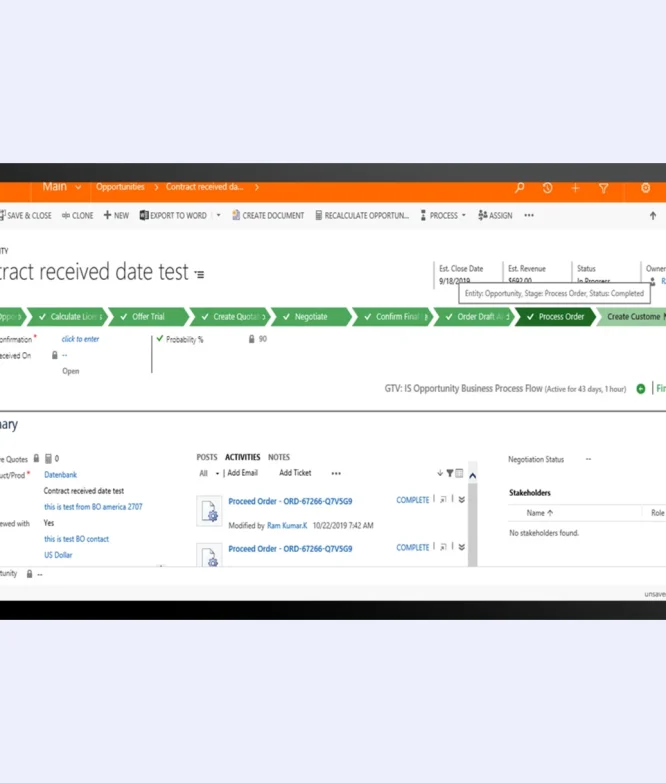The height and width of the screenshot is (783, 666).
Task: Select the active Process Order stage
Action: pyautogui.click(x=556, y=317)
